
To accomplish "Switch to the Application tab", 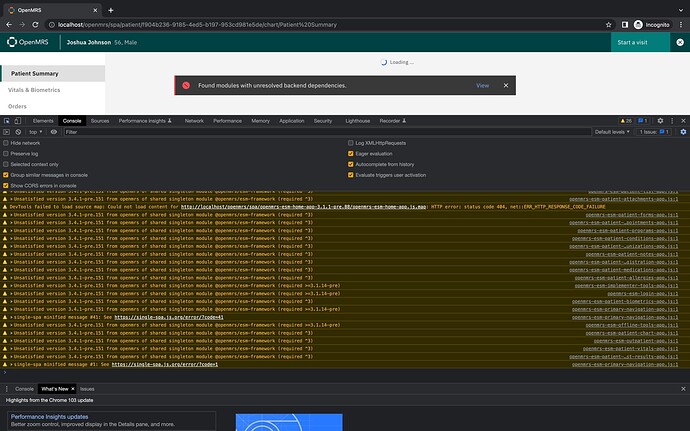I will pos(292,121).
